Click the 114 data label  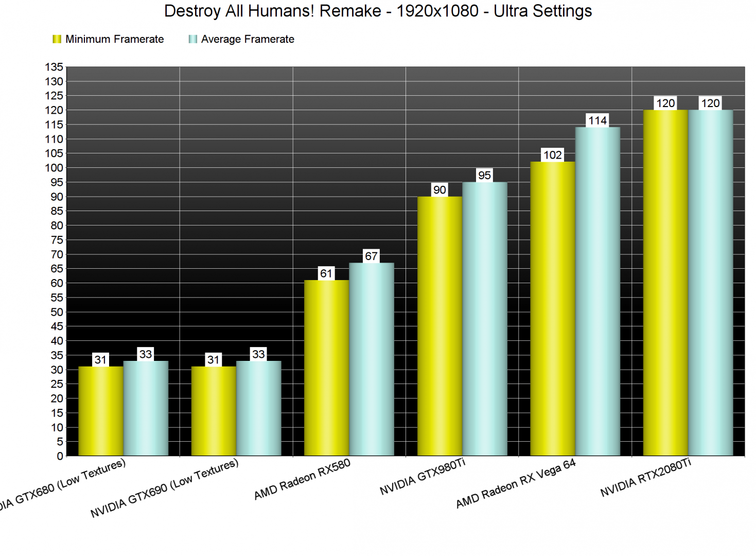pos(597,120)
